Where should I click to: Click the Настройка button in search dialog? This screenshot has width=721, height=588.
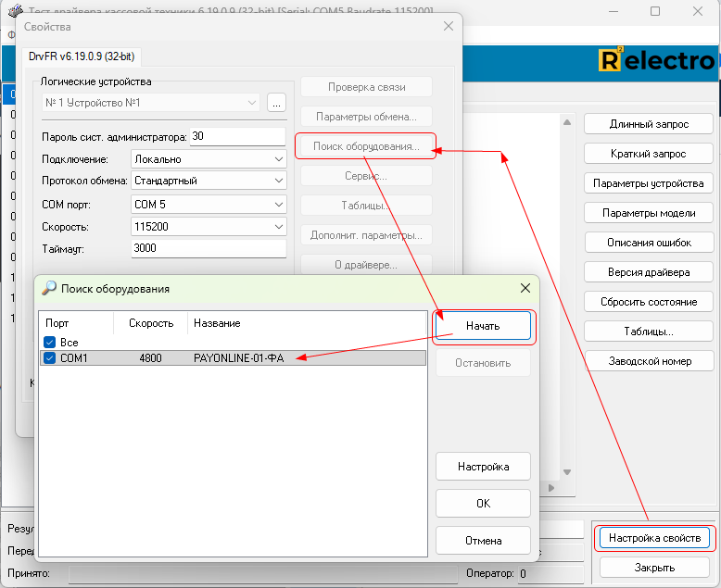click(x=483, y=467)
